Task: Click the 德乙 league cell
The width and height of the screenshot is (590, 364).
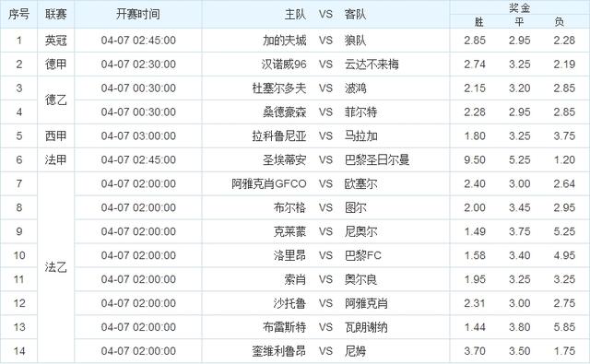Action: click(x=55, y=100)
